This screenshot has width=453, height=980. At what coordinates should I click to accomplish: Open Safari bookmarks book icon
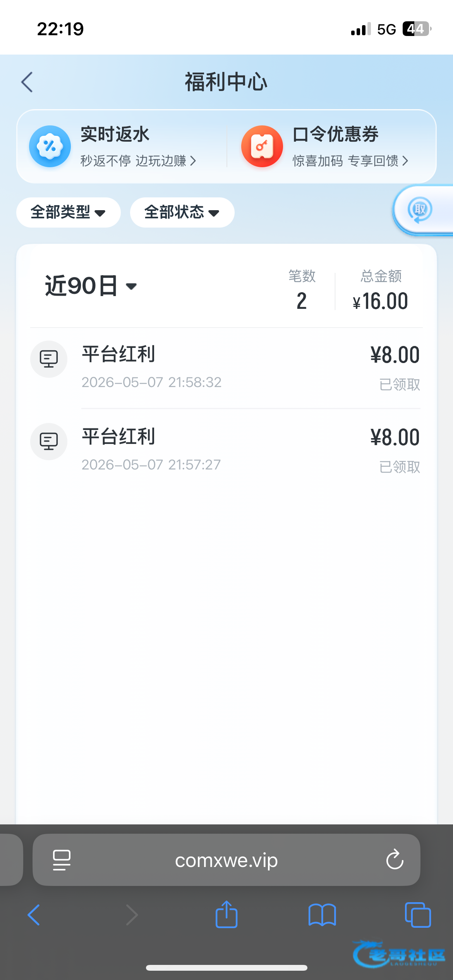click(x=322, y=915)
